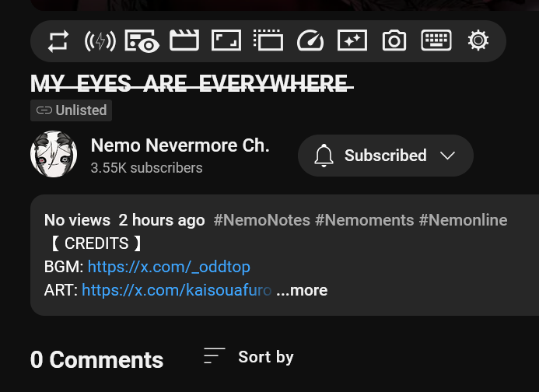Open the #Nemonline hashtag
The width and height of the screenshot is (539, 392).
click(x=463, y=220)
